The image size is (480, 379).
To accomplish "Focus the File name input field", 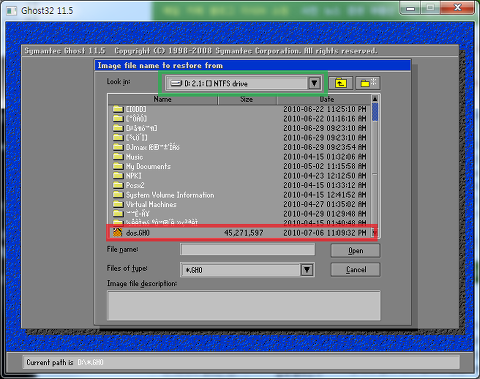I will 248,249.
